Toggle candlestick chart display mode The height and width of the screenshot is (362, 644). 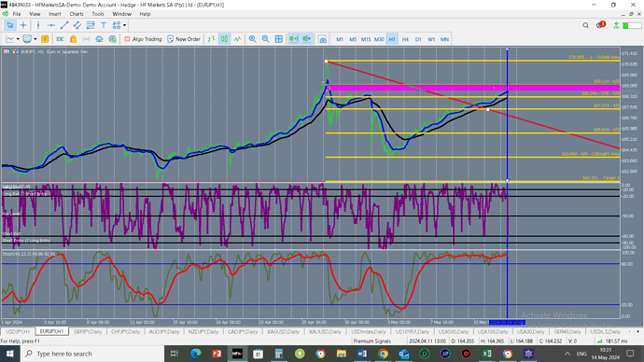click(x=224, y=39)
